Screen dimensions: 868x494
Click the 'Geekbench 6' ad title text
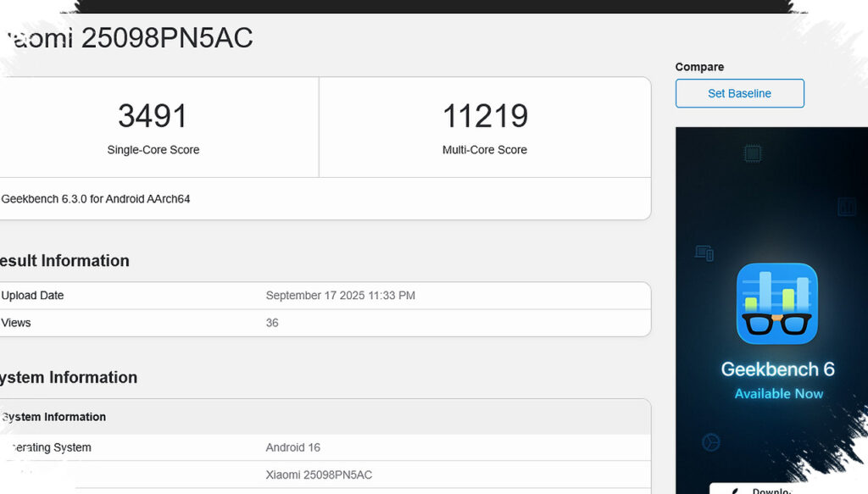[x=777, y=369]
